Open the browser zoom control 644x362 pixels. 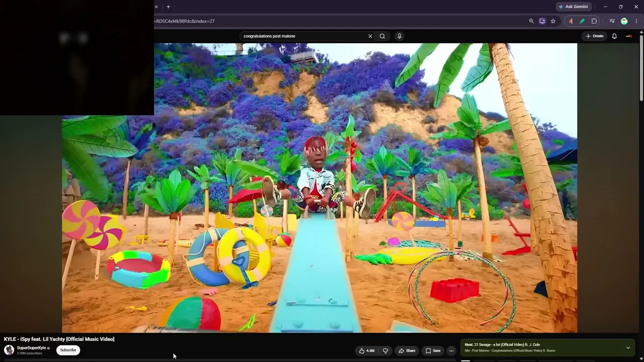[531, 21]
